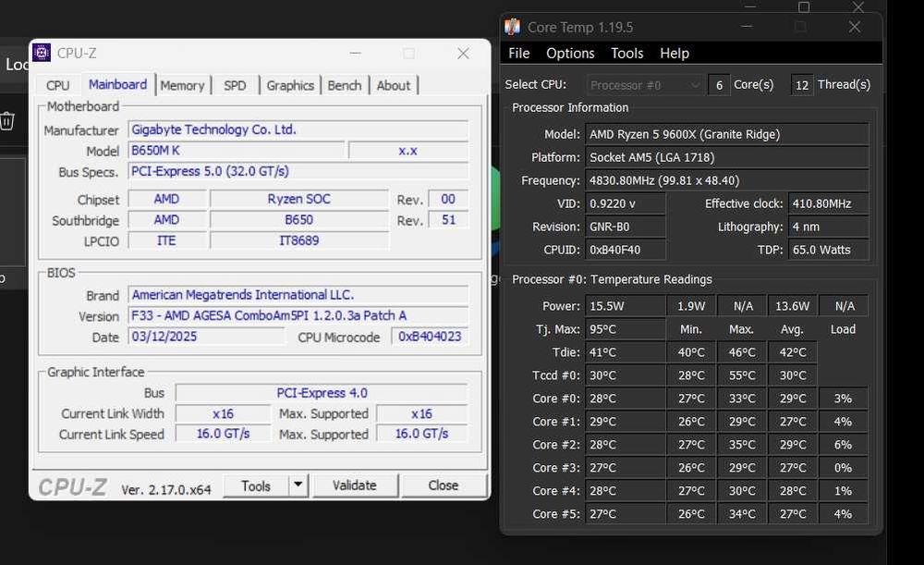Click the Core #5 max 34°C value
Screen dimensions: 924x565
742,514
